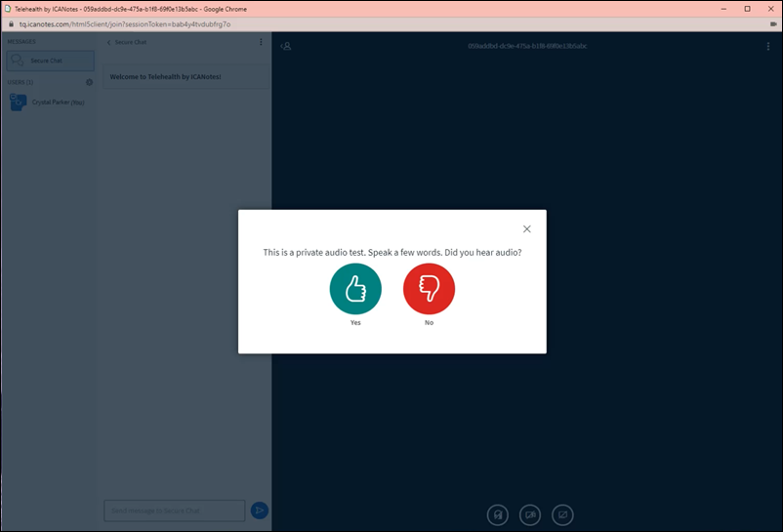Click the MESSAGES heading
783x532 pixels.
[x=21, y=42]
